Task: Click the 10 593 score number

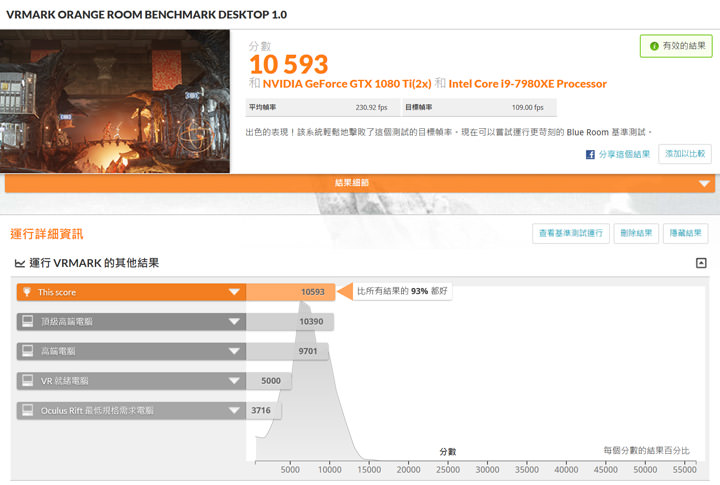Action: (289, 64)
